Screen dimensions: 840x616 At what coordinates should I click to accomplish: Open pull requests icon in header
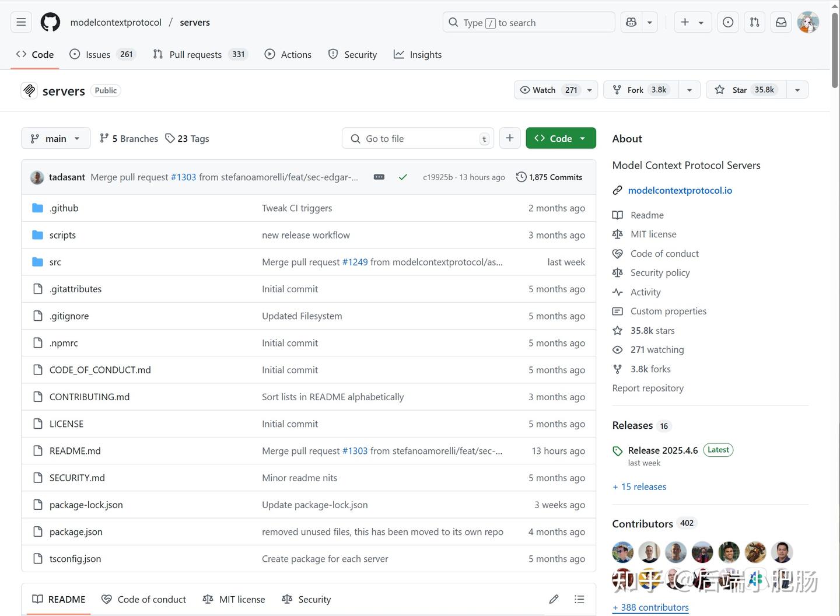tap(755, 22)
